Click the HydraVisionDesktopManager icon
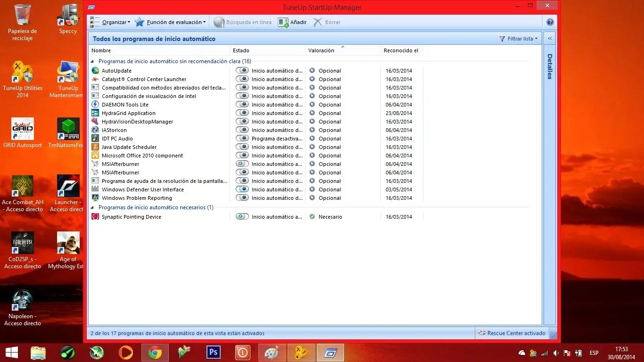This screenshot has height=362, width=644. [95, 122]
